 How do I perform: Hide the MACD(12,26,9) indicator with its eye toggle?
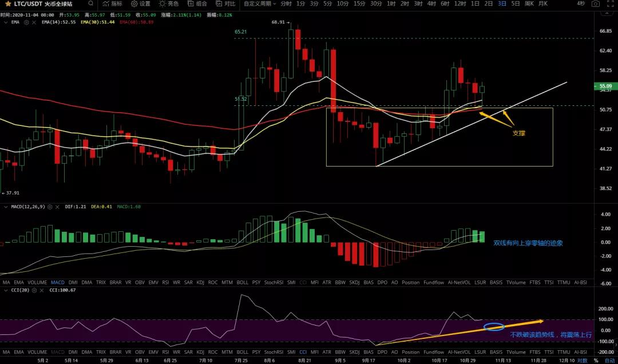49,208
